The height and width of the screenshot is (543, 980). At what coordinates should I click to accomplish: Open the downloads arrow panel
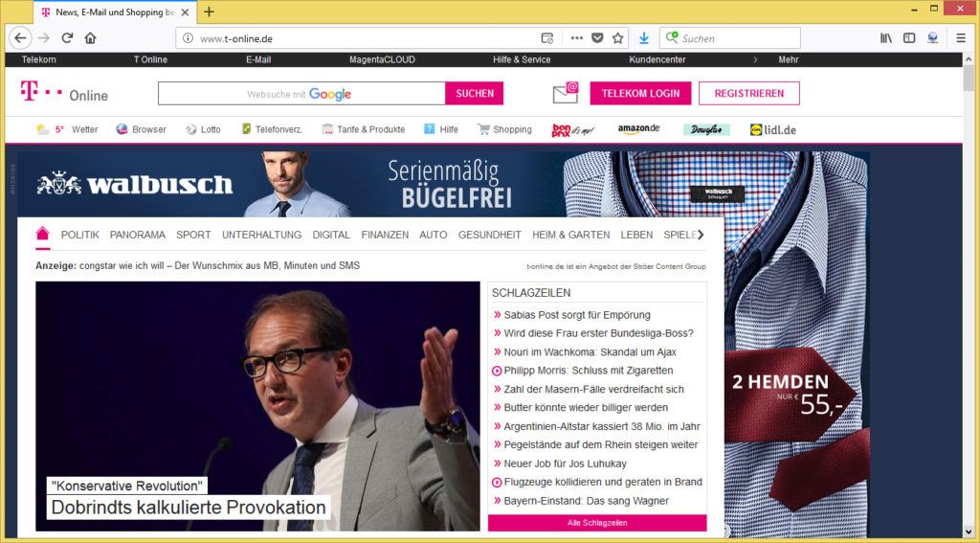644,38
